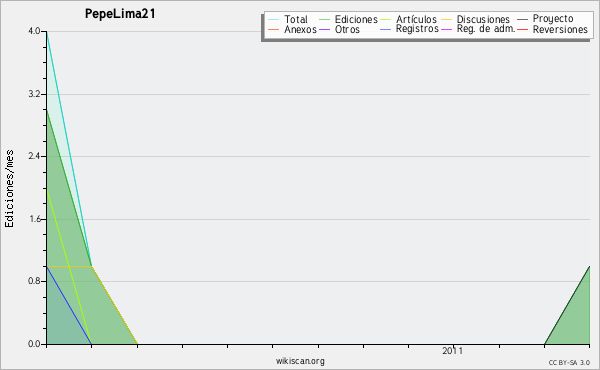Screen dimensions: 600x370
Task: Open the wikiscan.org credit text
Action: [x=300, y=361]
